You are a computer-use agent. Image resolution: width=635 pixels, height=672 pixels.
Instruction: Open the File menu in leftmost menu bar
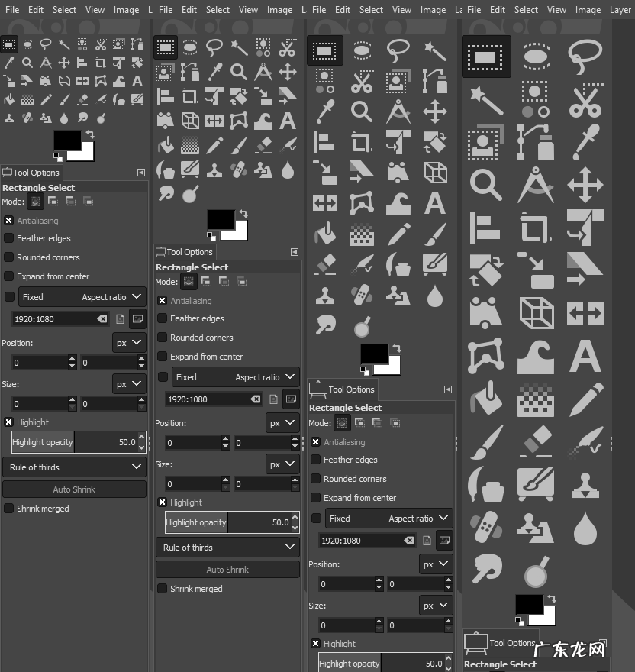coord(12,10)
